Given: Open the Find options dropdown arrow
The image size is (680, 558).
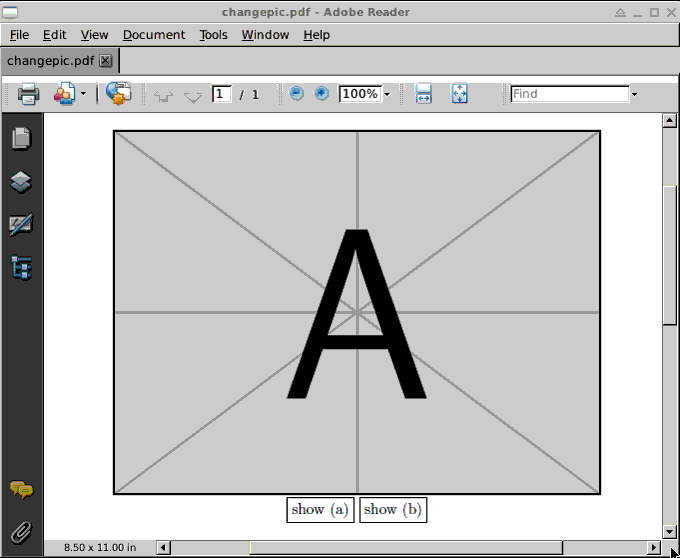Looking at the screenshot, I should [634, 94].
